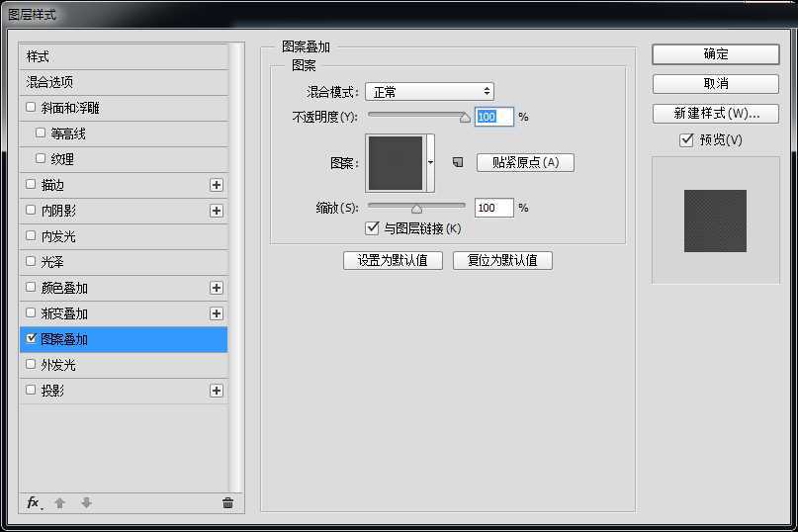Screen dimensions: 798x532
Task: Click the 确定 button
Action: click(715, 54)
